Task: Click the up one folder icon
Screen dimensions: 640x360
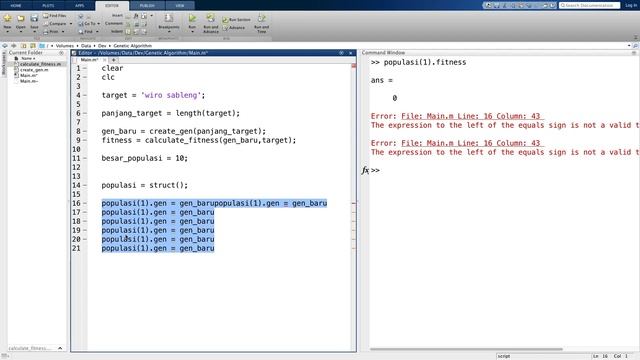Action: [23, 46]
